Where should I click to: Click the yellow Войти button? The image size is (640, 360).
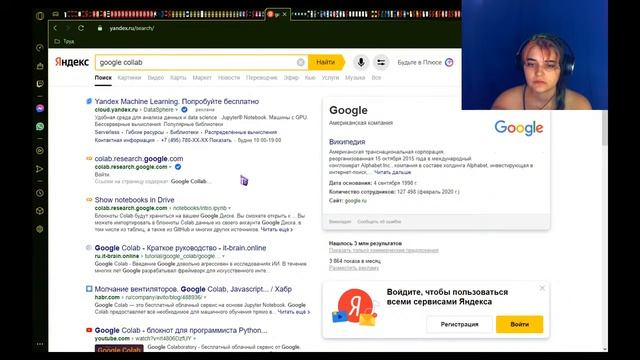(x=520, y=324)
